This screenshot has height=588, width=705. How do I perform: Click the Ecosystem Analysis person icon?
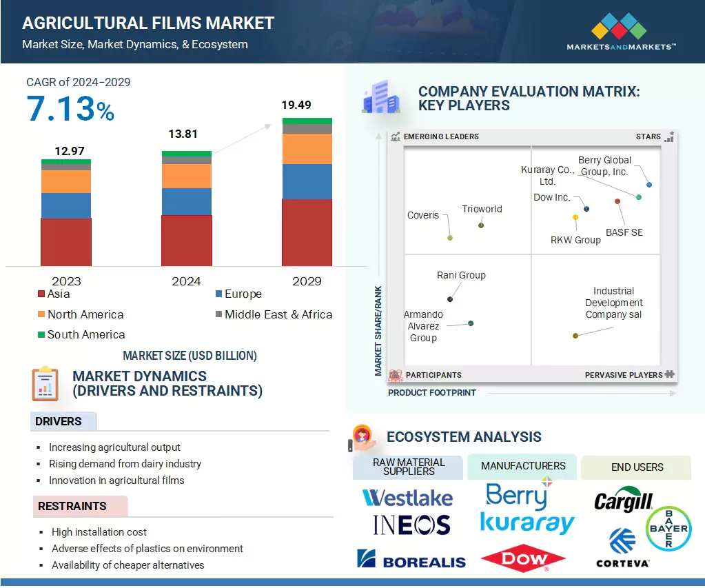coord(362,437)
